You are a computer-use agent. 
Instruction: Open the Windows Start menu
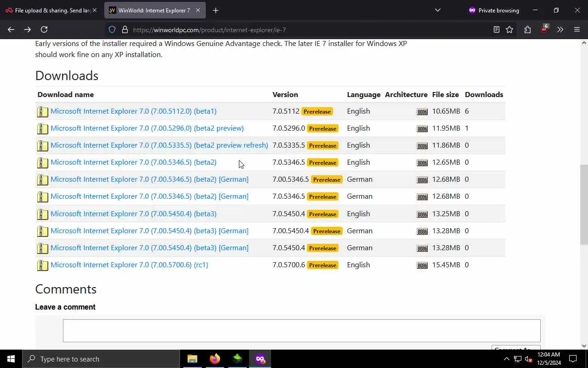pyautogui.click(x=11, y=359)
